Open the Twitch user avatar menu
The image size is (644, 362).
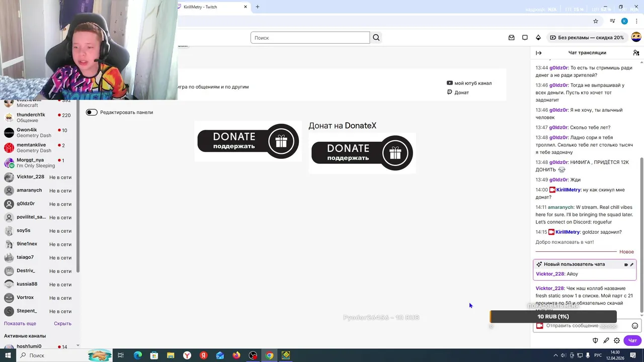coord(636,37)
